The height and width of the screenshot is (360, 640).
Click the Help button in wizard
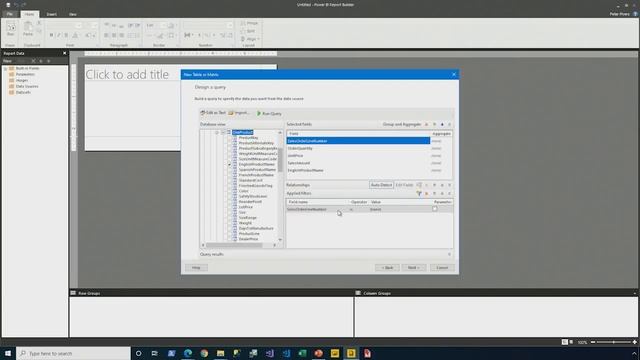(196, 268)
